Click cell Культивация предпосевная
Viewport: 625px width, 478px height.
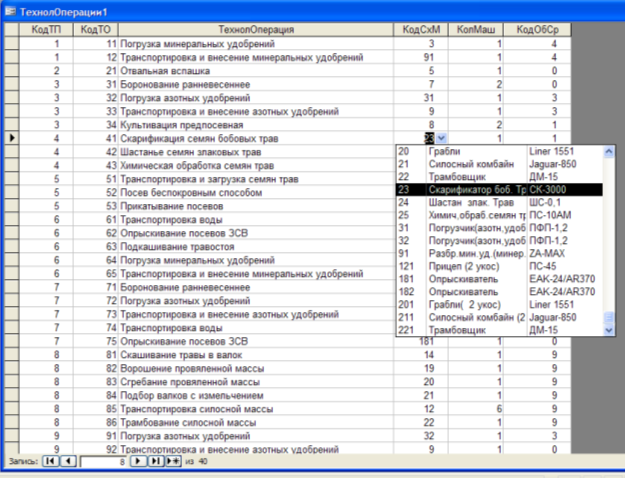pos(256,125)
